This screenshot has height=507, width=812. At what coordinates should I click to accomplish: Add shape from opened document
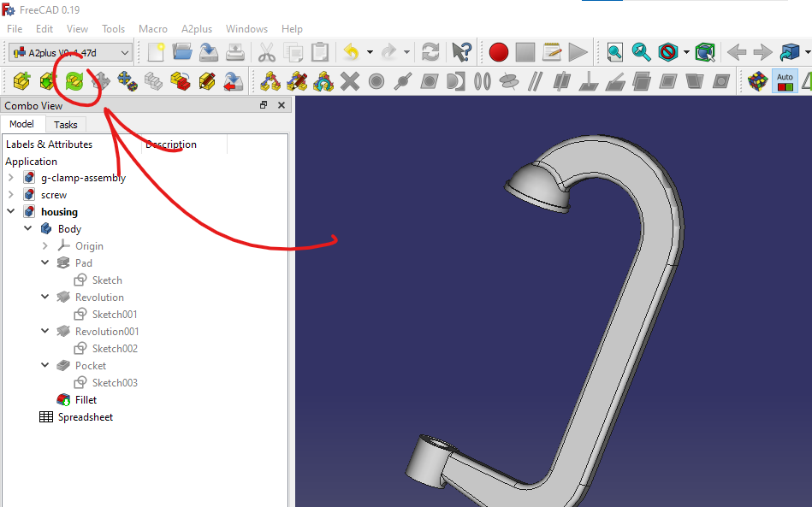[48, 81]
